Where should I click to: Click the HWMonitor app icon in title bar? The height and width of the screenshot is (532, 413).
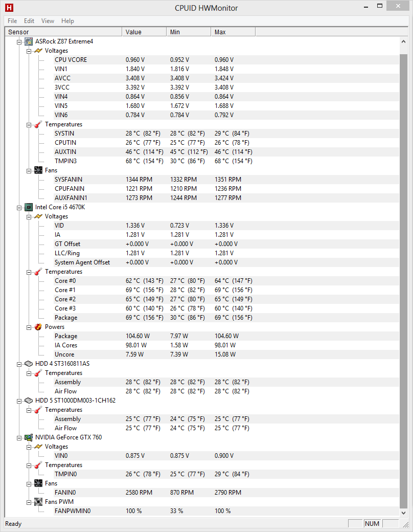click(x=9, y=8)
